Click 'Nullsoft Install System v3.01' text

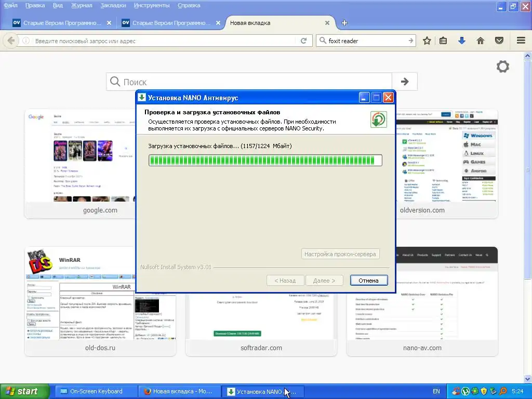pos(176,267)
